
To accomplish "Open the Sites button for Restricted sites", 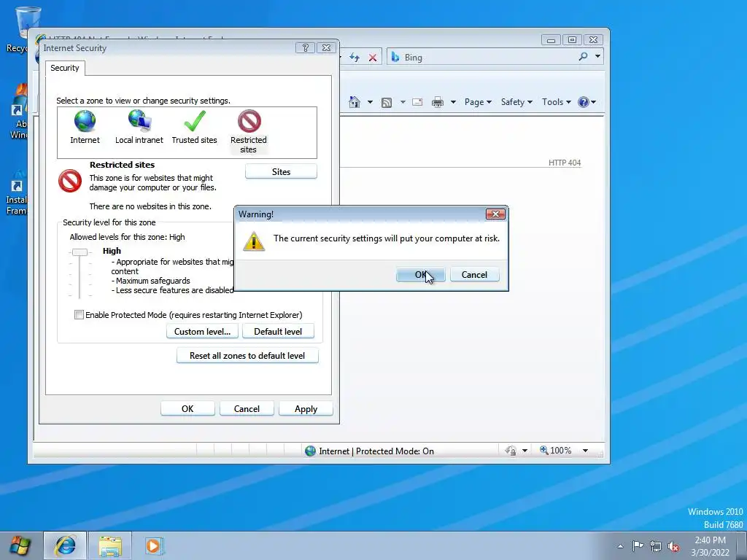I will tap(281, 172).
